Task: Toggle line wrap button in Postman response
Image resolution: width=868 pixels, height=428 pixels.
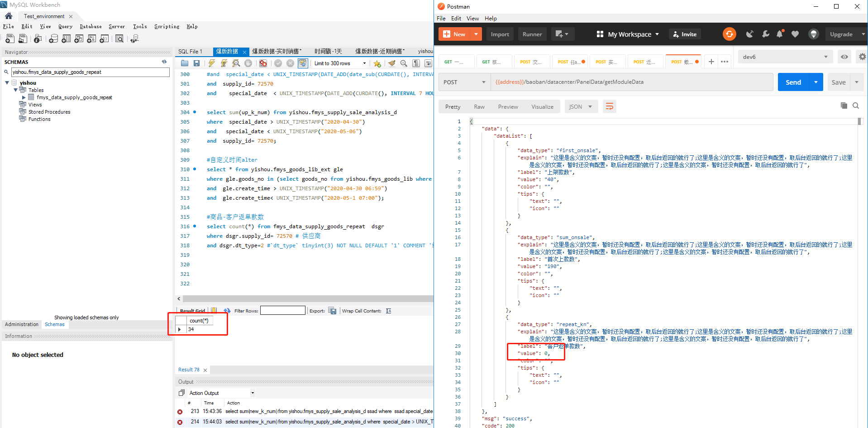Action: [610, 106]
